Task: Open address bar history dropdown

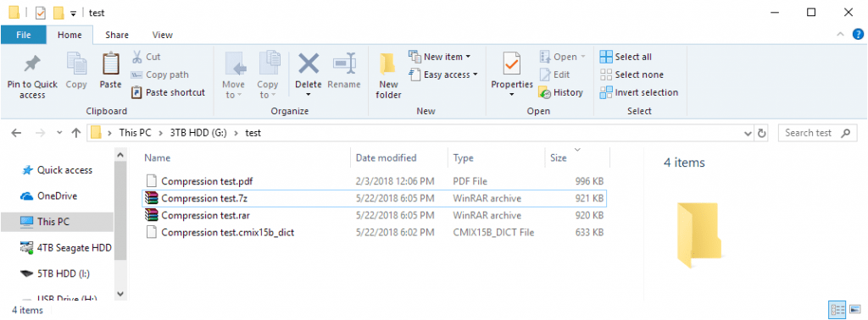Action: tap(748, 133)
